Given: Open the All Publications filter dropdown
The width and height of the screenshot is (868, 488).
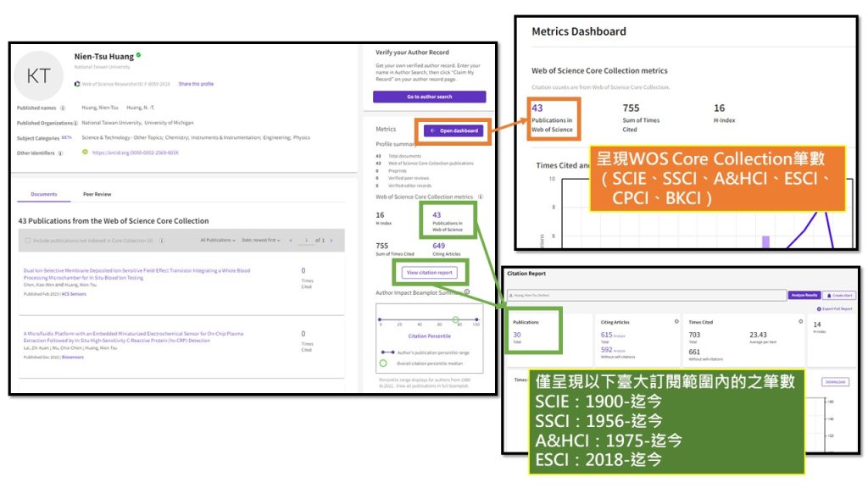Looking at the screenshot, I should 218,240.
